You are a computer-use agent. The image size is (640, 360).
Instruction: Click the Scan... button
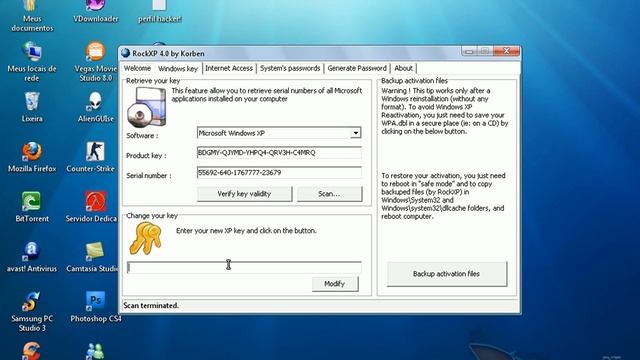pyautogui.click(x=329, y=194)
